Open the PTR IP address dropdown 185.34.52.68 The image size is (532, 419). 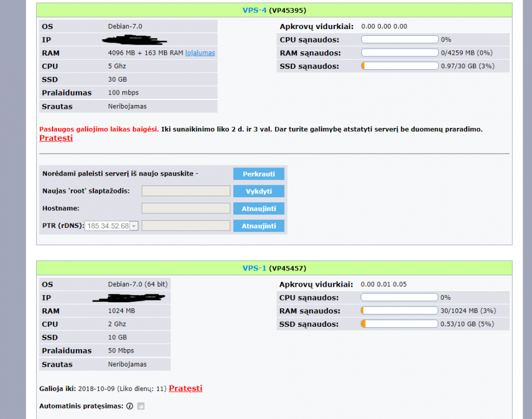point(111,226)
